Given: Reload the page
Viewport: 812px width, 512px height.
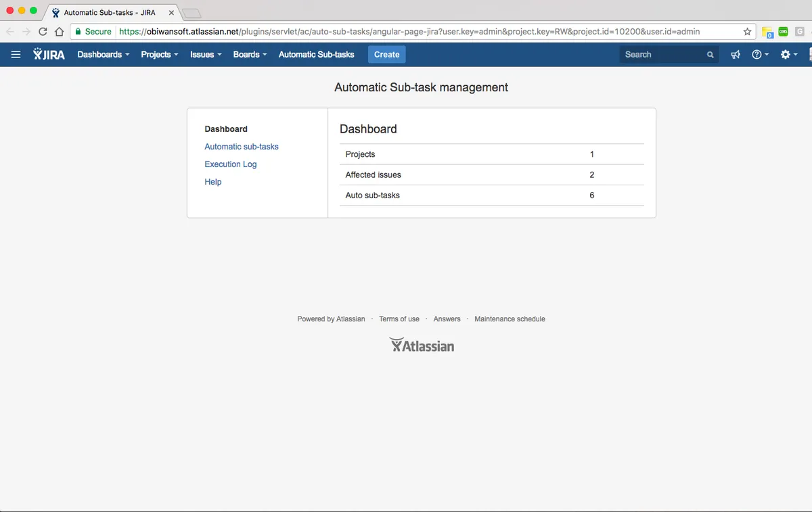Looking at the screenshot, I should 43,31.
